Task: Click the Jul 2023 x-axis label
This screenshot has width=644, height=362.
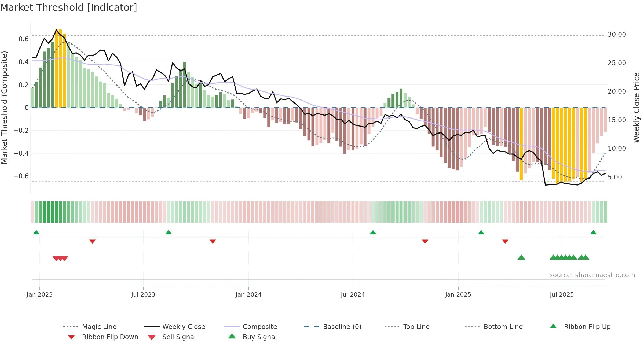Action: (x=143, y=295)
